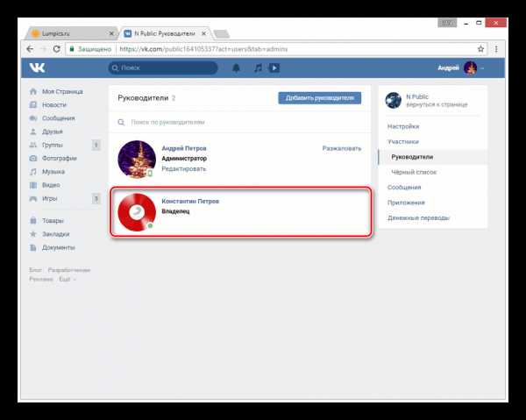Click the Поиск по руководителям search field
The height and width of the screenshot is (420, 526).
tap(240, 122)
